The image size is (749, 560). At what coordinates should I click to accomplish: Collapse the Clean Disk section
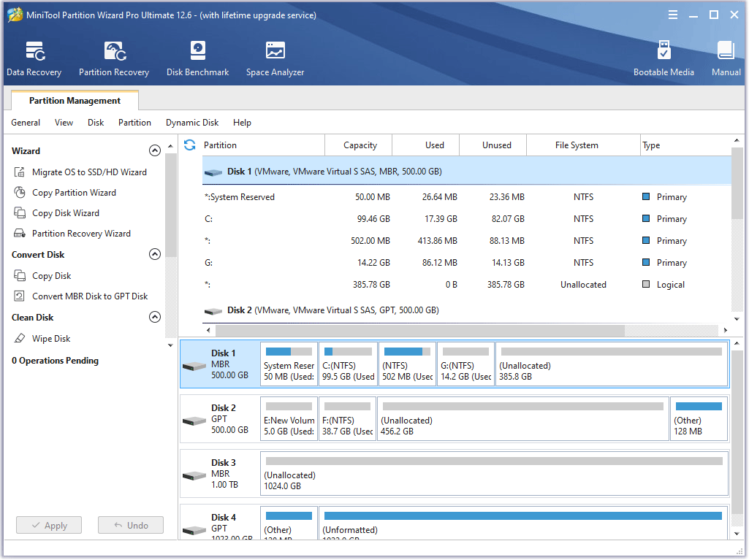pos(155,317)
